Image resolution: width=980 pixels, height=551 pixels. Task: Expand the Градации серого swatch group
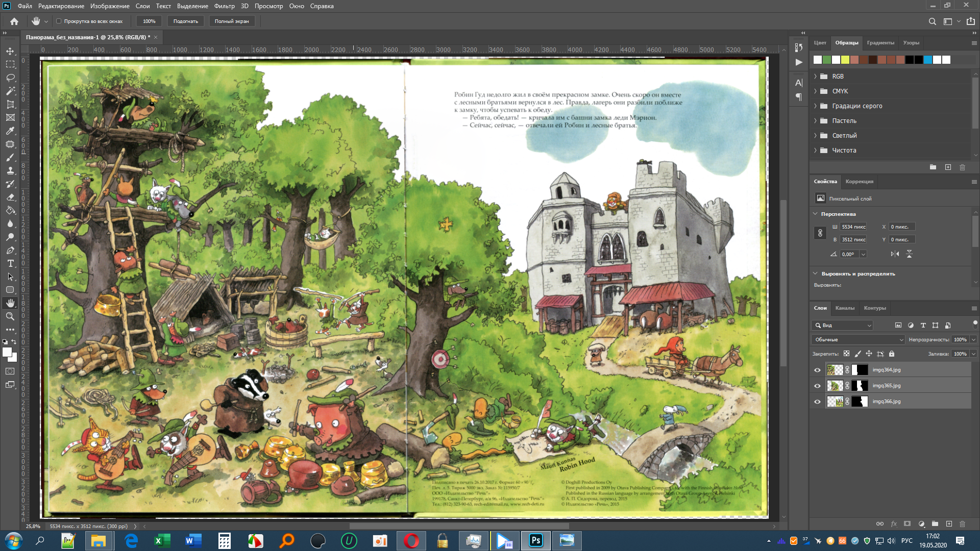tap(815, 106)
